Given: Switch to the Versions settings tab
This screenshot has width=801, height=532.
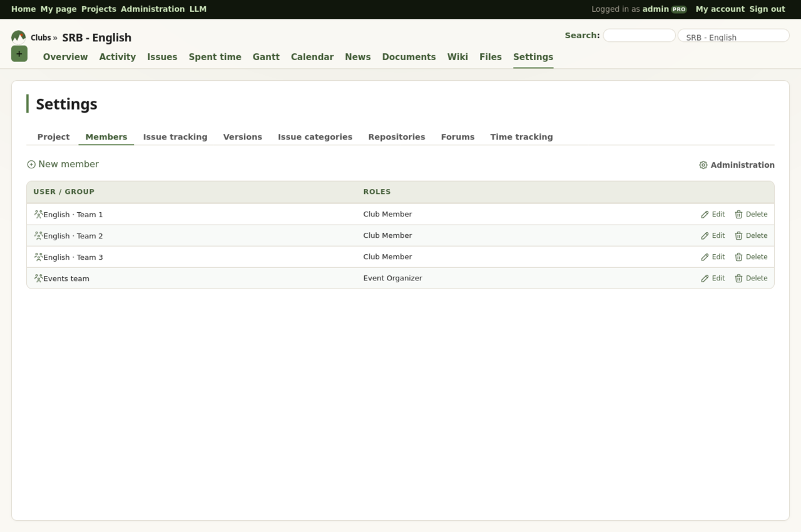Looking at the screenshot, I should pos(243,137).
